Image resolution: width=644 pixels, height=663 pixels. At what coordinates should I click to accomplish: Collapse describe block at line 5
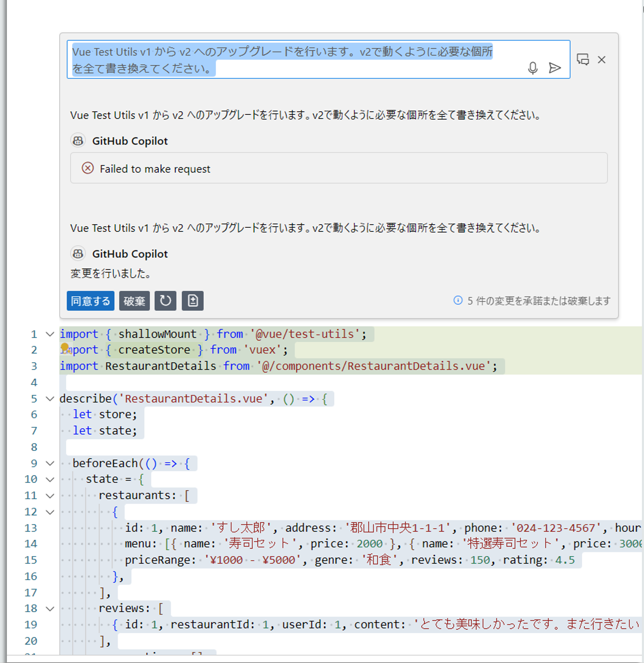pyautogui.click(x=50, y=398)
